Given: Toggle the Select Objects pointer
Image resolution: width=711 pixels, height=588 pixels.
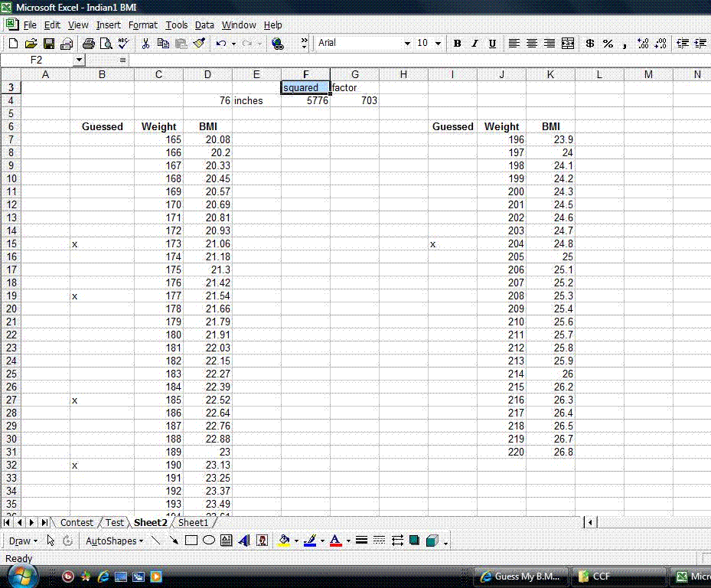Looking at the screenshot, I should (51, 541).
